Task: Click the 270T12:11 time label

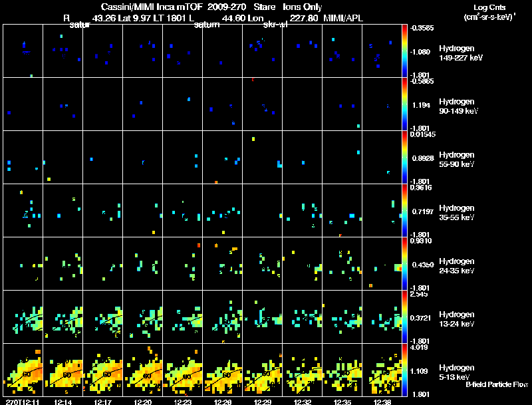Action: [23, 402]
